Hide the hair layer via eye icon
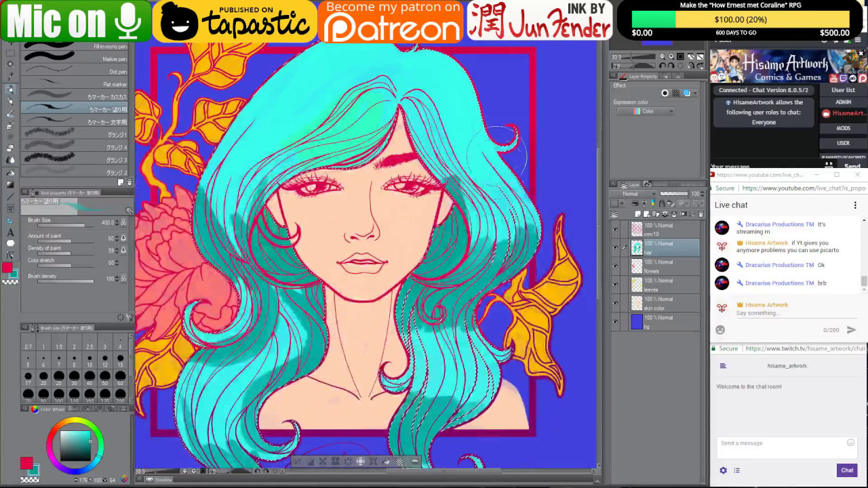868x488 pixels. [615, 247]
